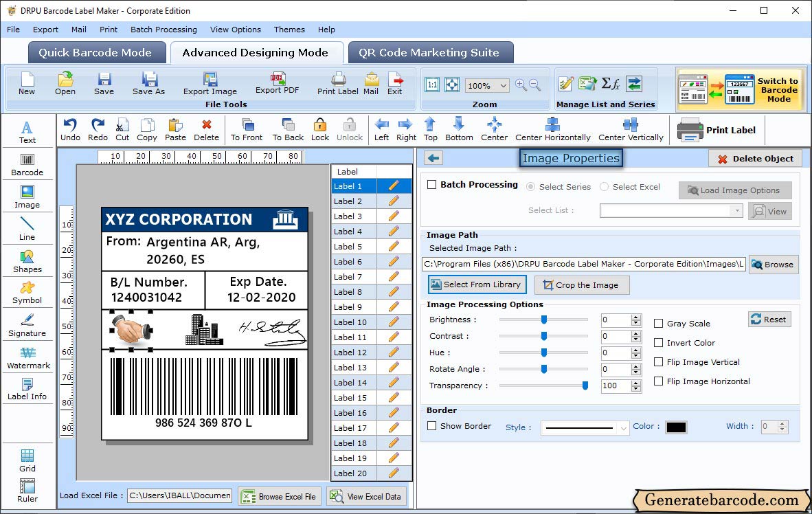Image resolution: width=812 pixels, height=514 pixels.
Task: Center object Vertically
Action: [x=631, y=130]
